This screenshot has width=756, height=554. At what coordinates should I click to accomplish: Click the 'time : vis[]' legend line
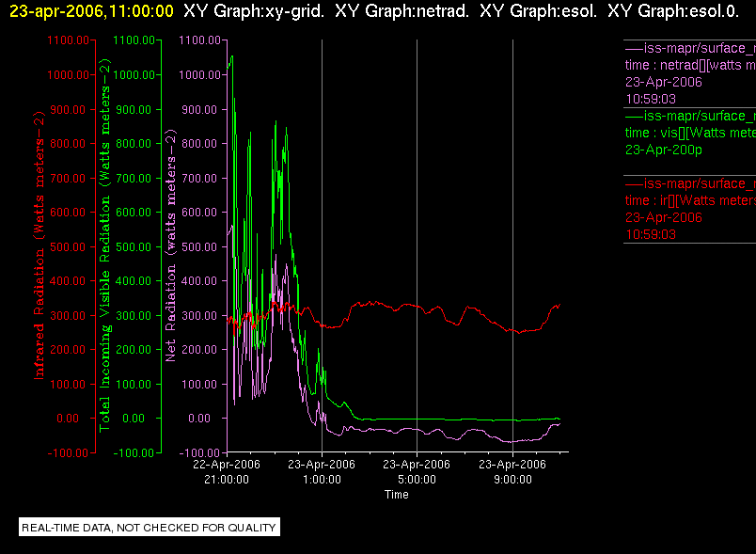pos(690,133)
